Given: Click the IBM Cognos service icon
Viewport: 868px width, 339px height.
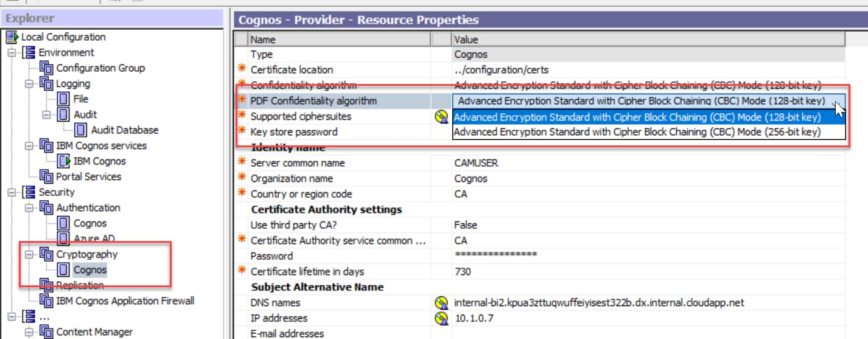Looking at the screenshot, I should click(x=64, y=161).
